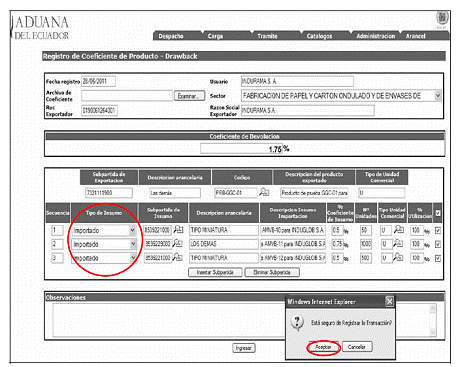Focus the export Tipo de Unidad Comercial field

click(x=381, y=193)
